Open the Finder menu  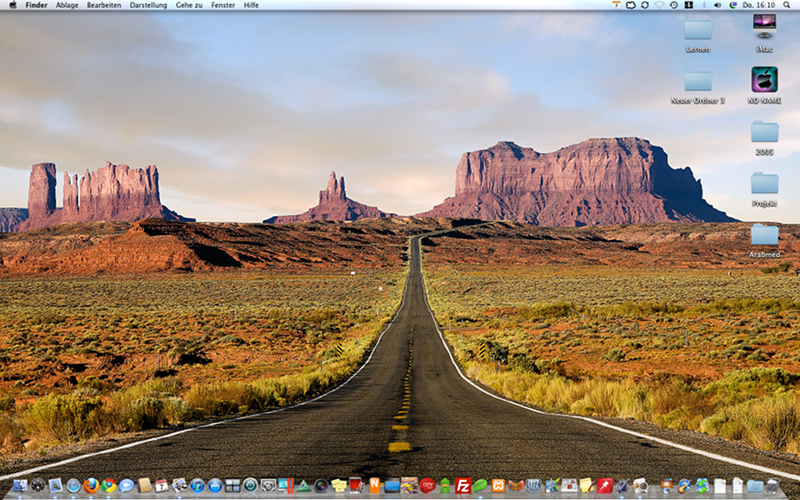tap(36, 5)
